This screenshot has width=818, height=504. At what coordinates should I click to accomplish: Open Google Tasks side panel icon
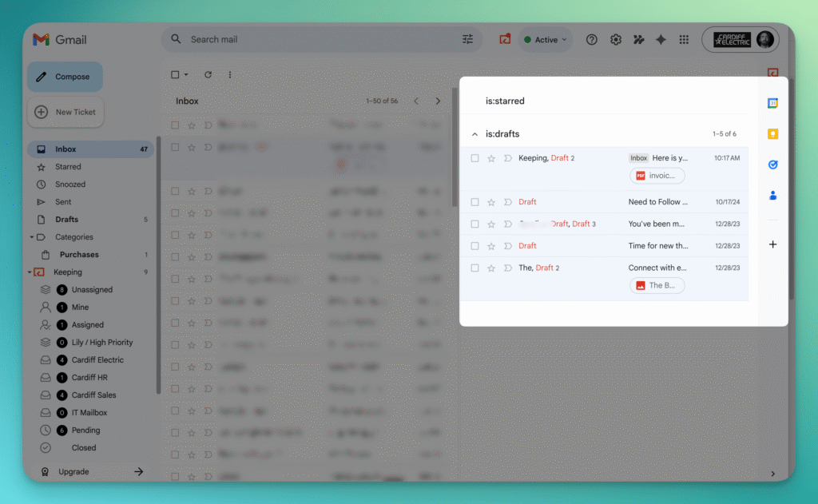coord(772,165)
